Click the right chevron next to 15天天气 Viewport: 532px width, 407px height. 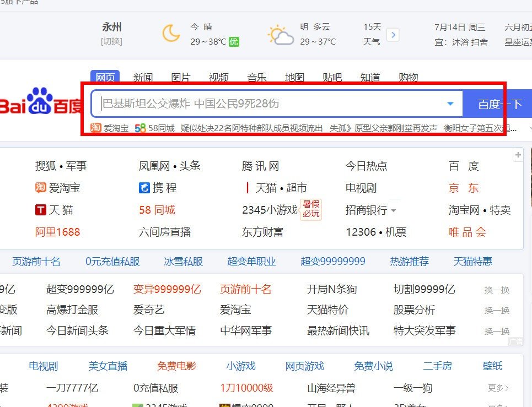(393, 34)
